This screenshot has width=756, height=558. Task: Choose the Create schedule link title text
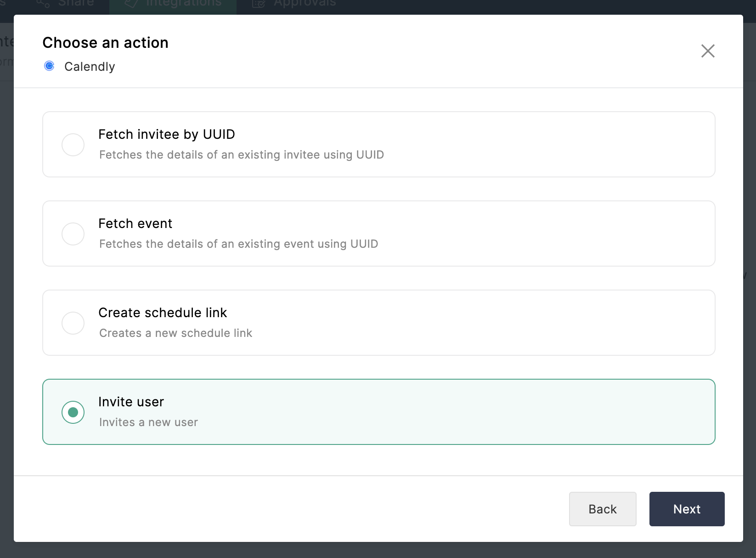click(163, 313)
